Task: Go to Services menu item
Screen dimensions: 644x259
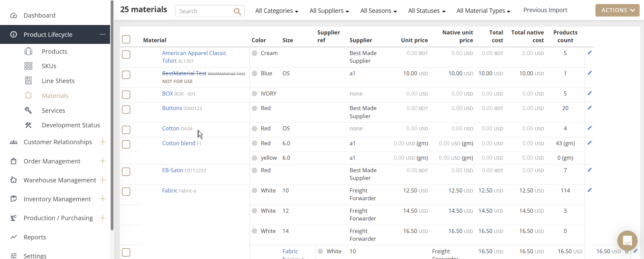Action: click(x=53, y=110)
